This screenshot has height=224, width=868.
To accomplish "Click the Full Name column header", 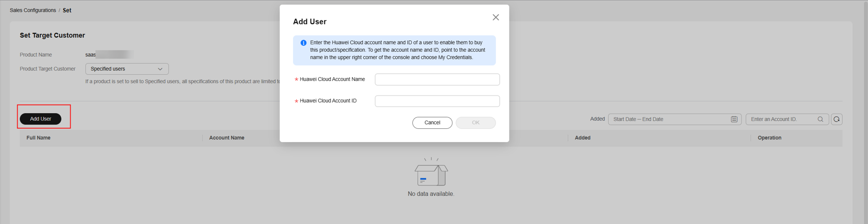I will pyautogui.click(x=39, y=138).
